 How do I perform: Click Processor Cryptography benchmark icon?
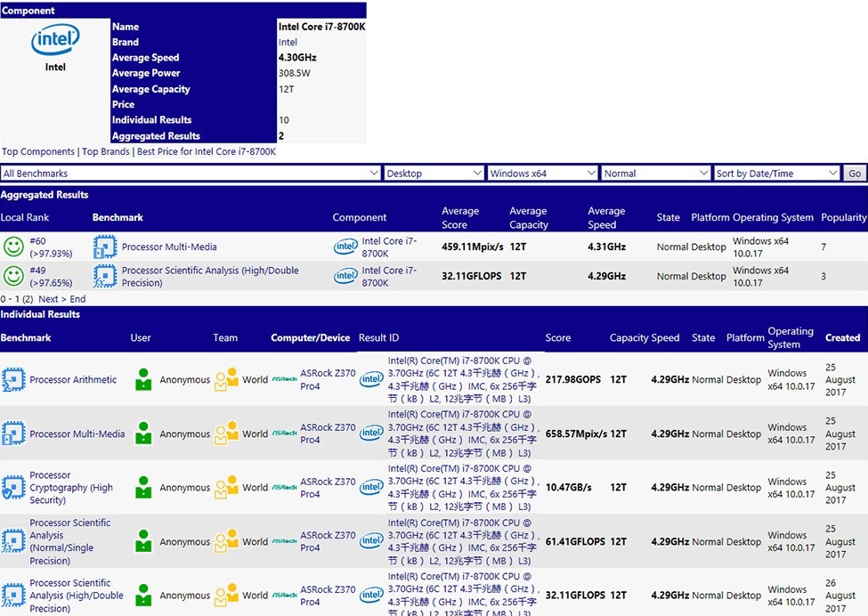pyautogui.click(x=13, y=487)
